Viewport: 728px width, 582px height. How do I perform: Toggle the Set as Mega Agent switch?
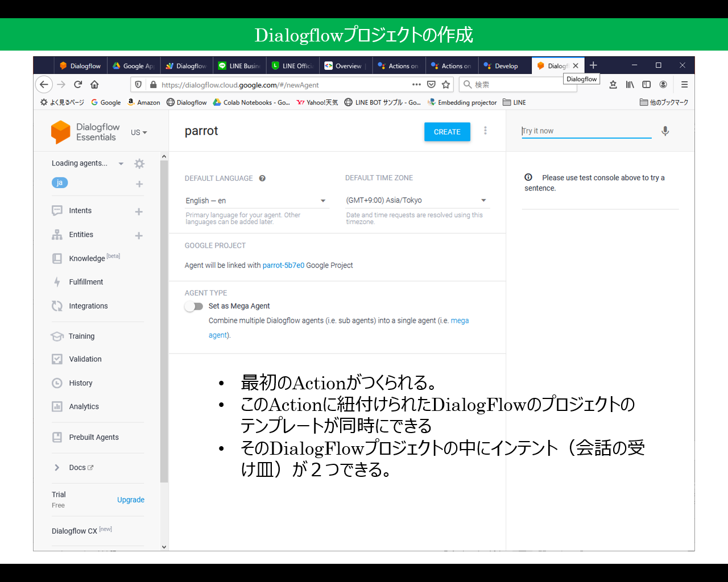tap(193, 306)
